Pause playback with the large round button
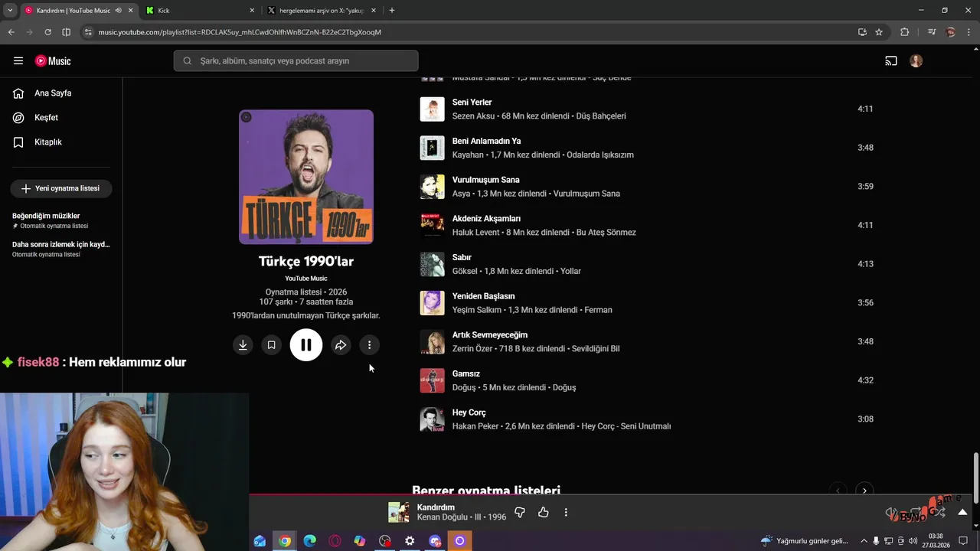This screenshot has height=551, width=980. pos(306,345)
